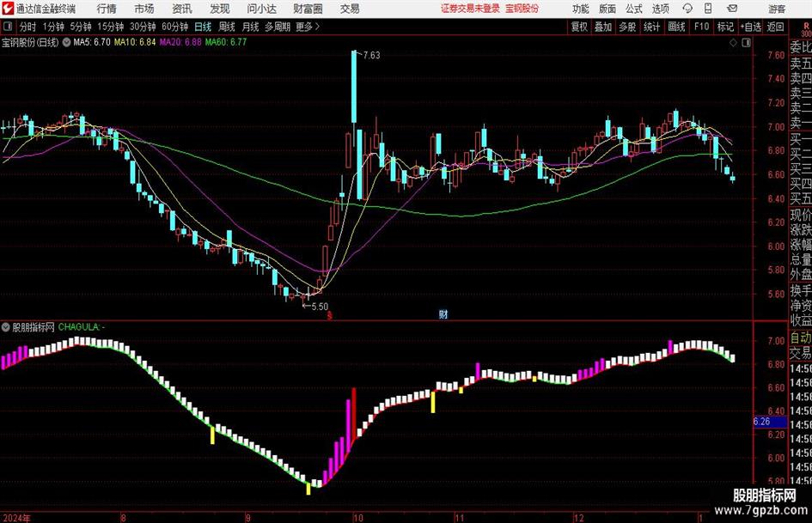The width and height of the screenshot is (812, 523).
Task: Activate the 画线 drawing tool
Action: (676, 27)
